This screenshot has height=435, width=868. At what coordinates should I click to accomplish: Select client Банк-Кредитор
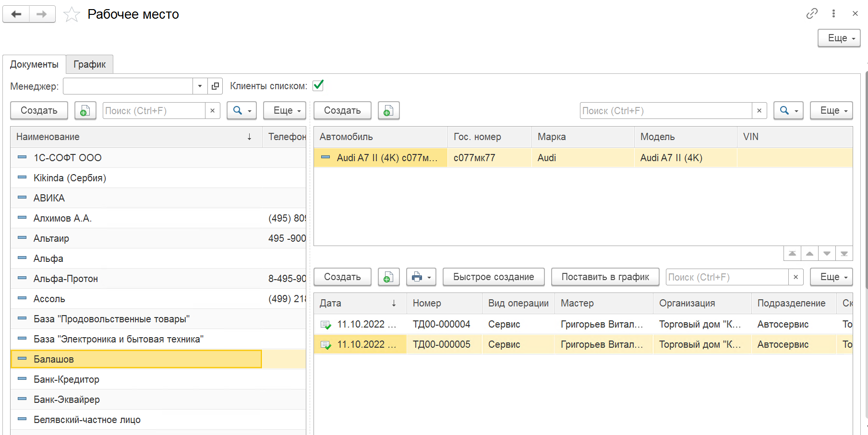pos(158,379)
